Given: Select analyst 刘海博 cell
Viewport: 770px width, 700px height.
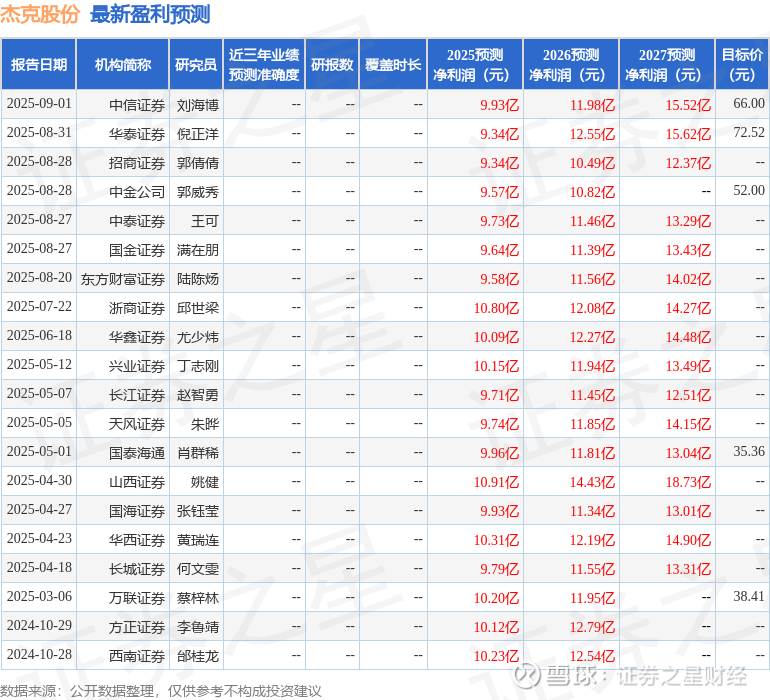Looking at the screenshot, I should pos(197,105).
